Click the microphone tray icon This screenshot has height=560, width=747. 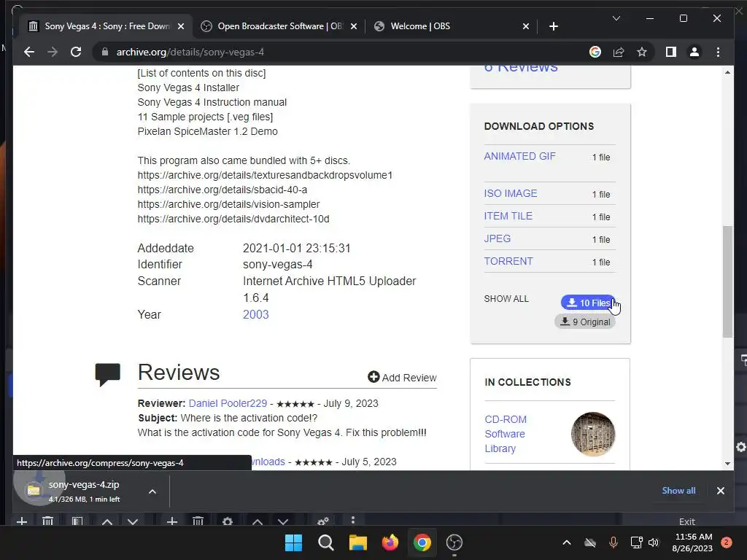pyautogui.click(x=613, y=542)
